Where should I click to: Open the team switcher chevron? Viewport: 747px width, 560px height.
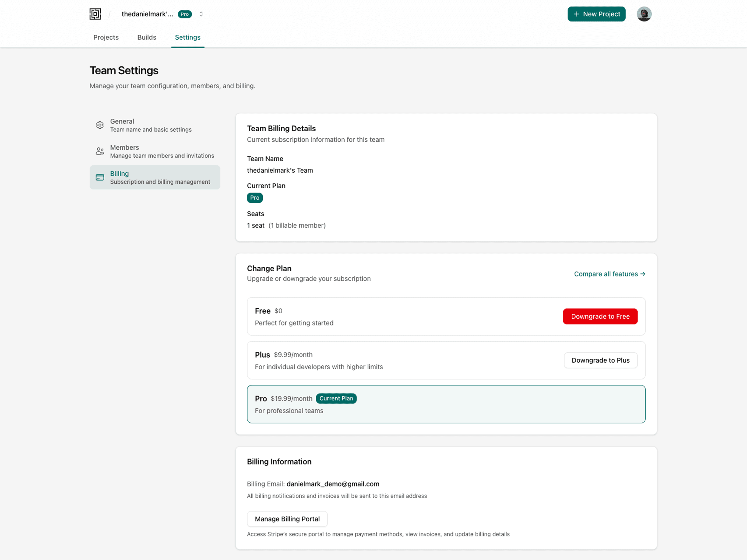coord(201,14)
